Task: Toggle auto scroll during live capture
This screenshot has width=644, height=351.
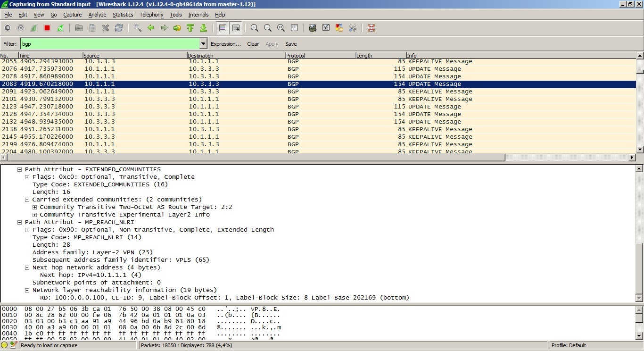Action: 236,28
